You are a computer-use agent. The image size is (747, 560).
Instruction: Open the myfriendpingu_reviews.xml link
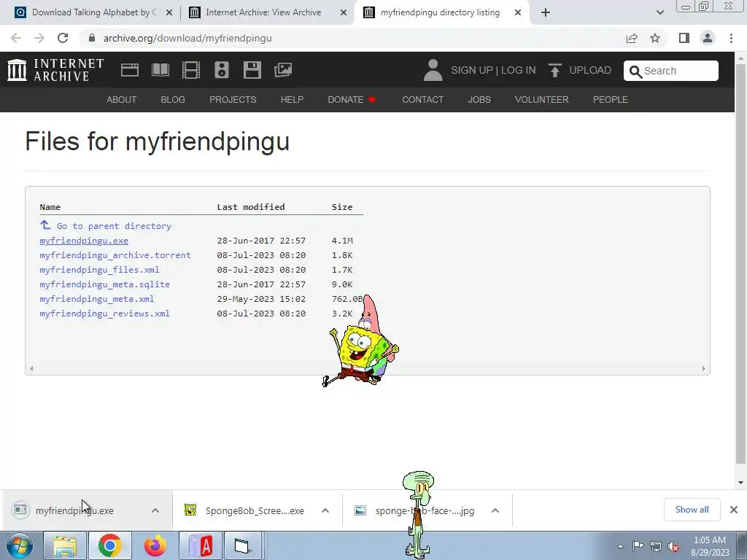point(105,314)
